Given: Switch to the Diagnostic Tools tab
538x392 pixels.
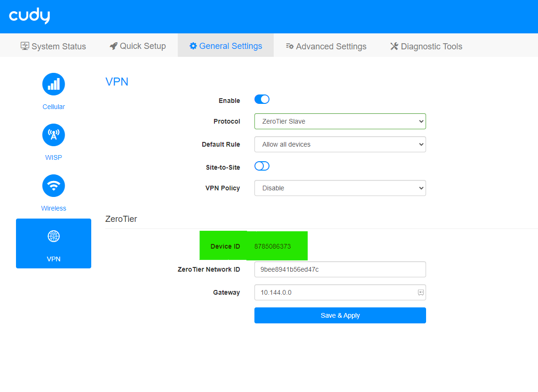Looking at the screenshot, I should (426, 46).
